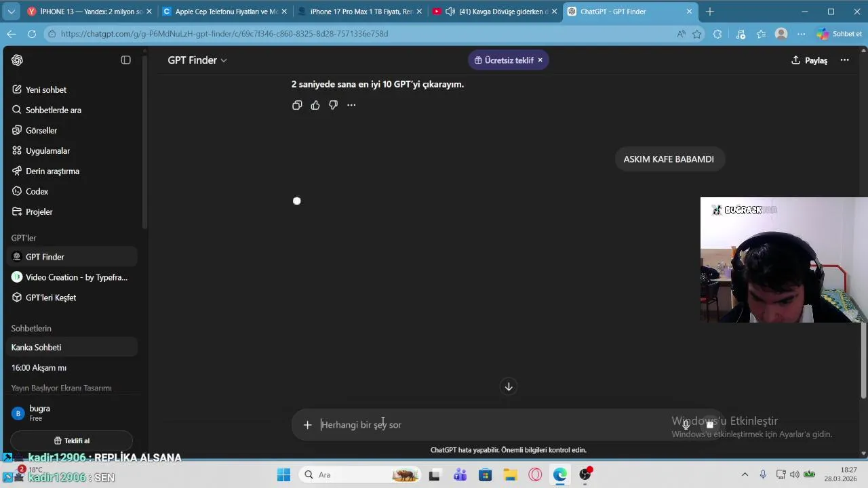The width and height of the screenshot is (868, 488).
Task: Reload the page
Action: (x=32, y=34)
